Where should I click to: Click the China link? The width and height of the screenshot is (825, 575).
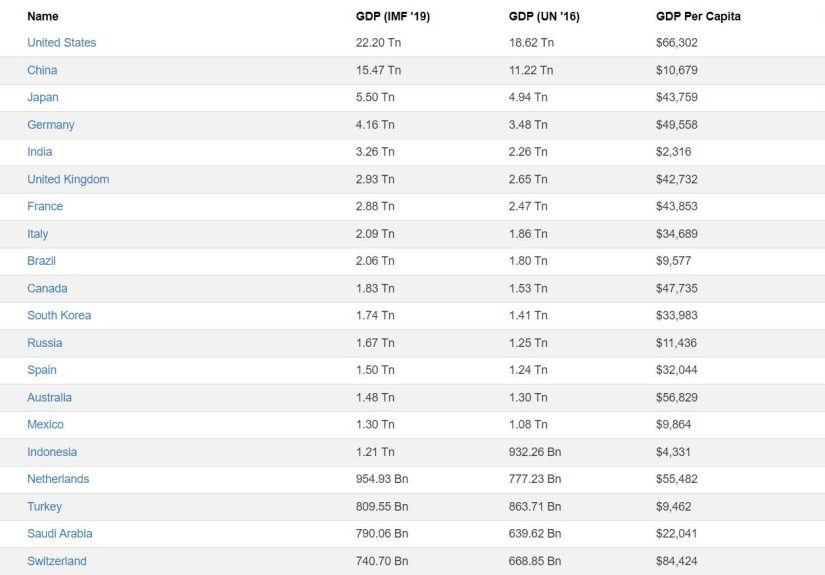coord(42,70)
